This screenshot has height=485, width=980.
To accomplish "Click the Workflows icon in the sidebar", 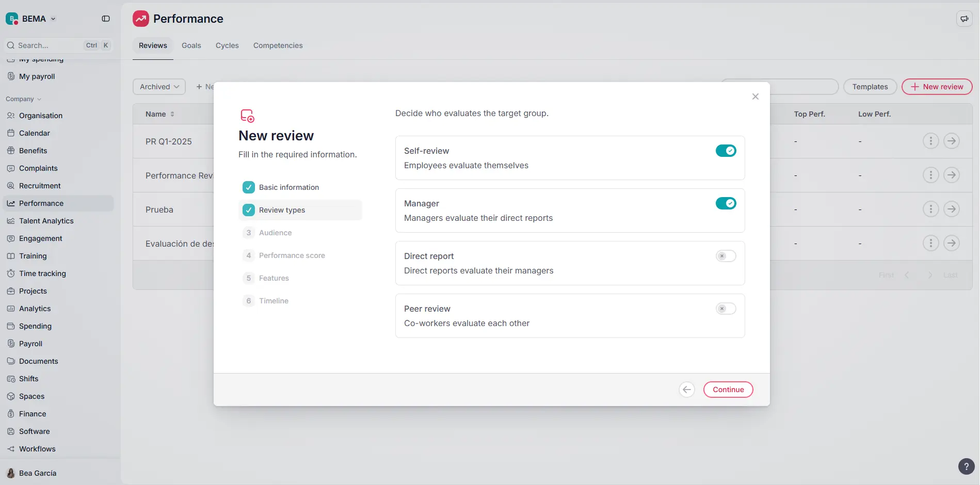I will (x=11, y=449).
